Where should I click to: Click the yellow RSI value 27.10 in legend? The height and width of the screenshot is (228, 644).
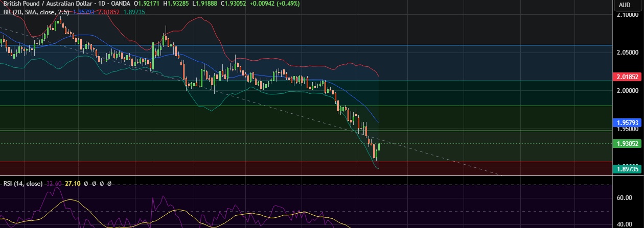coord(73,183)
